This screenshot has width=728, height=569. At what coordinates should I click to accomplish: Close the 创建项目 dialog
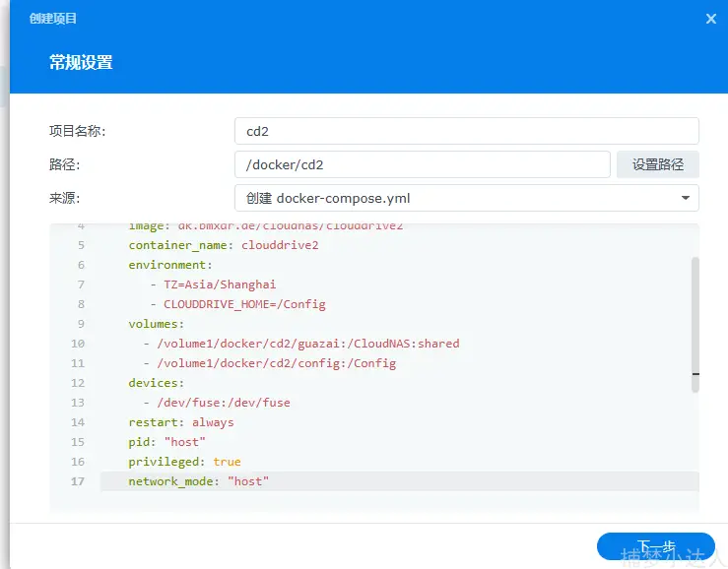711,19
